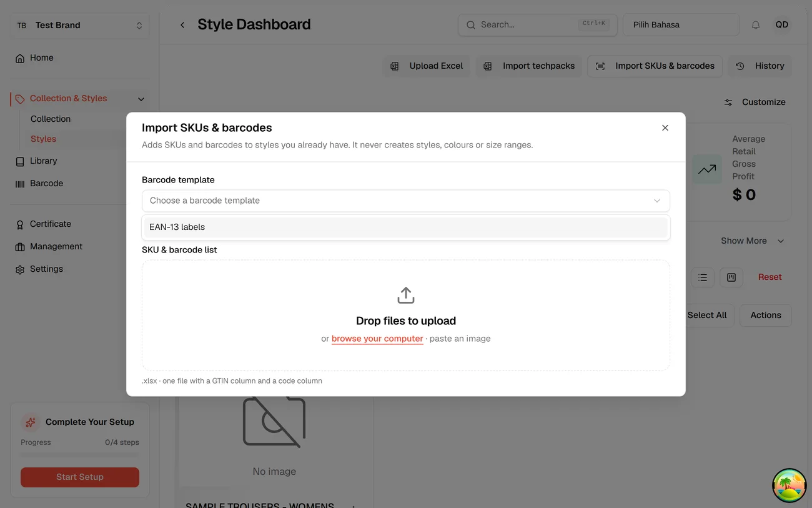Open the Barcode template dropdown
The image size is (812, 508).
[406, 201]
